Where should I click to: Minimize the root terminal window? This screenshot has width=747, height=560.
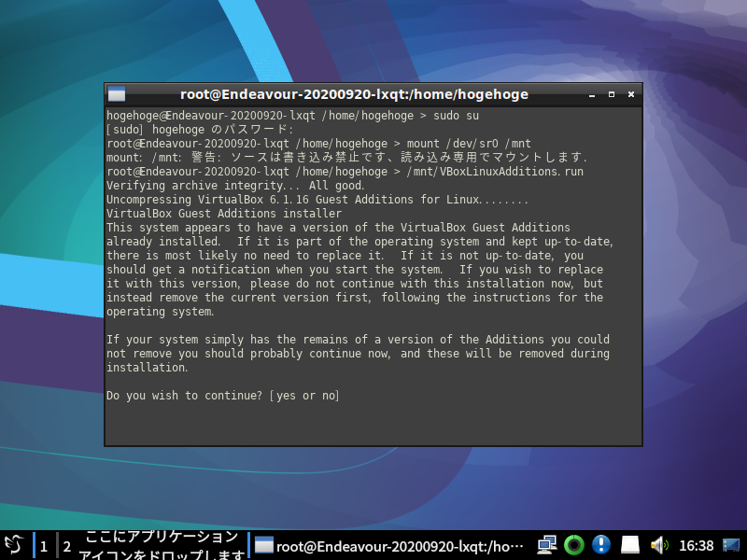[592, 95]
